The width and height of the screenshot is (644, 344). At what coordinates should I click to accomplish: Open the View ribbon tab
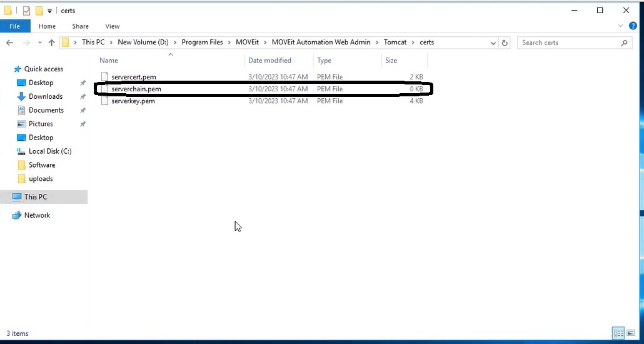[112, 26]
